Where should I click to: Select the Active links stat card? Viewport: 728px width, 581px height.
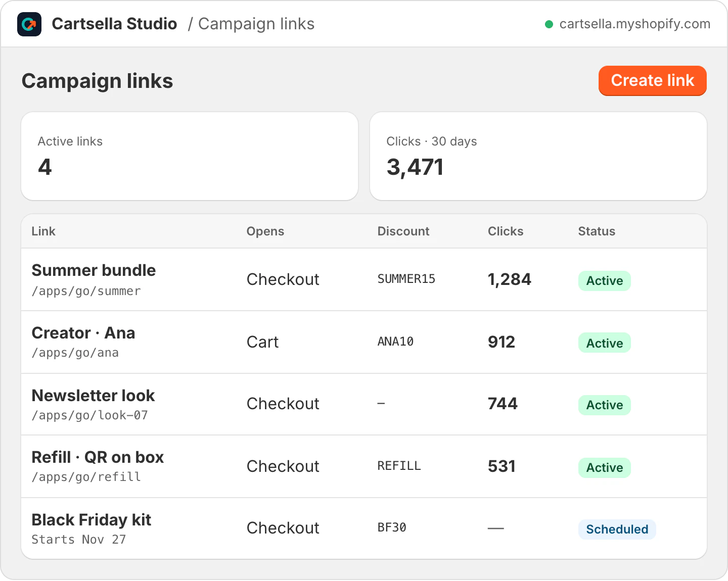pos(190,156)
